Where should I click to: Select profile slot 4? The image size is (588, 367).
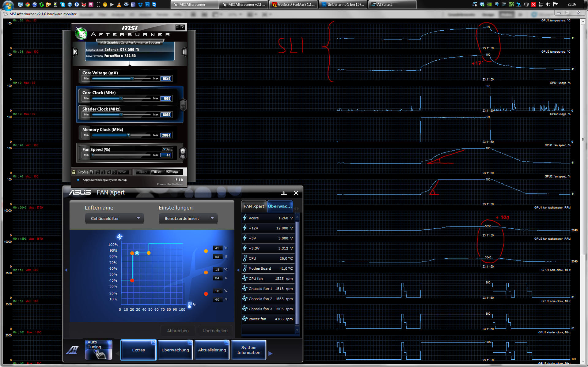(x=109, y=172)
